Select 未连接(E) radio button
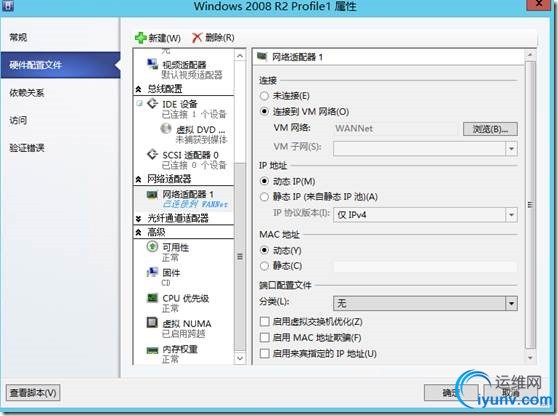 264,96
